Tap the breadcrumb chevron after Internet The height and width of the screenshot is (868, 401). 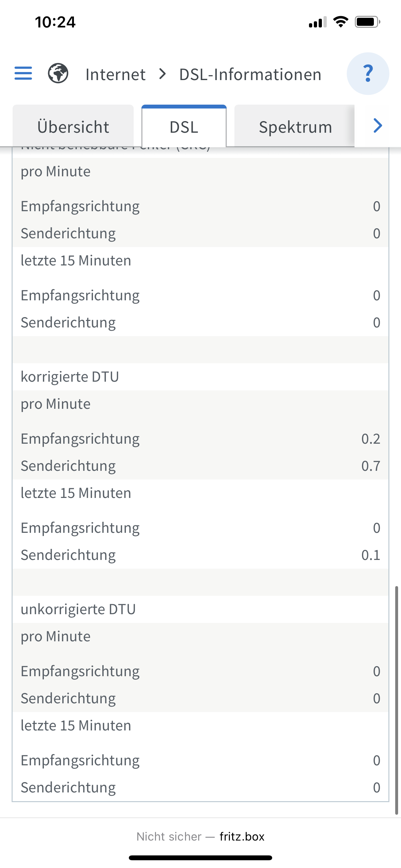point(163,74)
